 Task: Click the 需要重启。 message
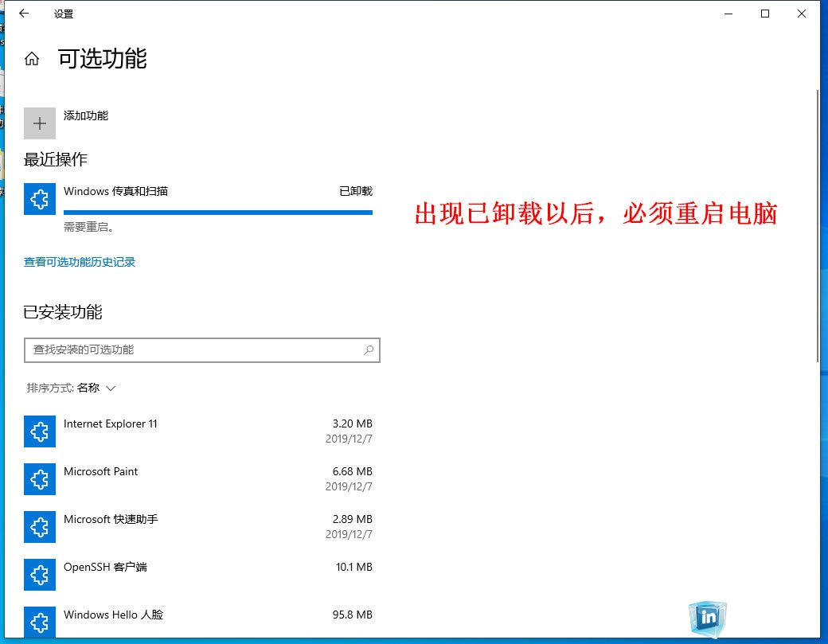pyautogui.click(x=88, y=227)
